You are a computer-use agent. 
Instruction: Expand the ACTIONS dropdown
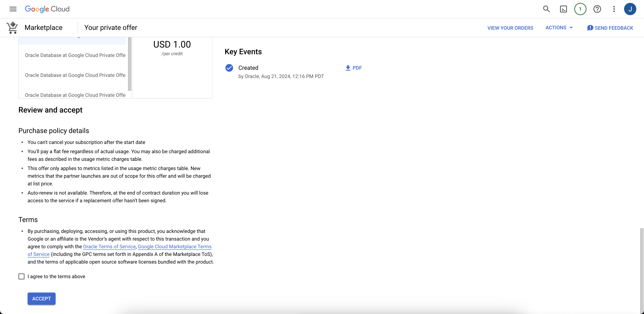click(x=559, y=28)
